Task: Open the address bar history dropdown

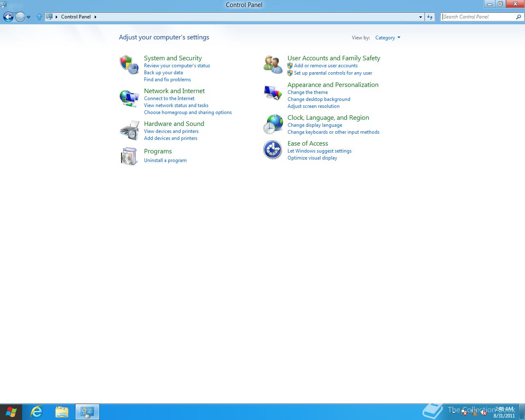Action: coord(420,17)
